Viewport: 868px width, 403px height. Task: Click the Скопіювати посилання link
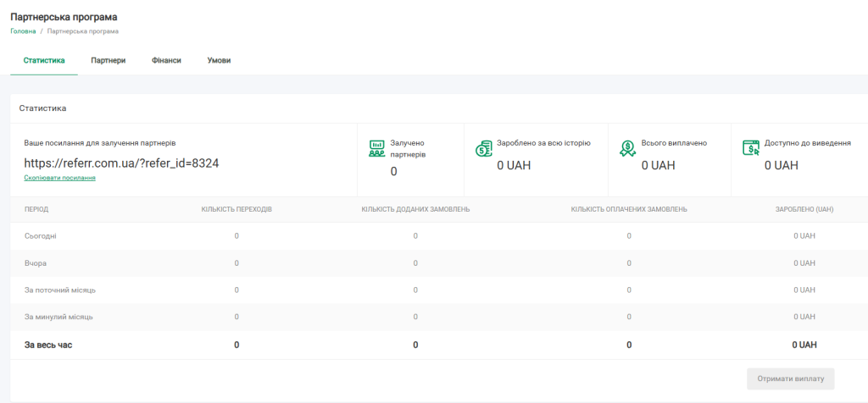coord(59,178)
